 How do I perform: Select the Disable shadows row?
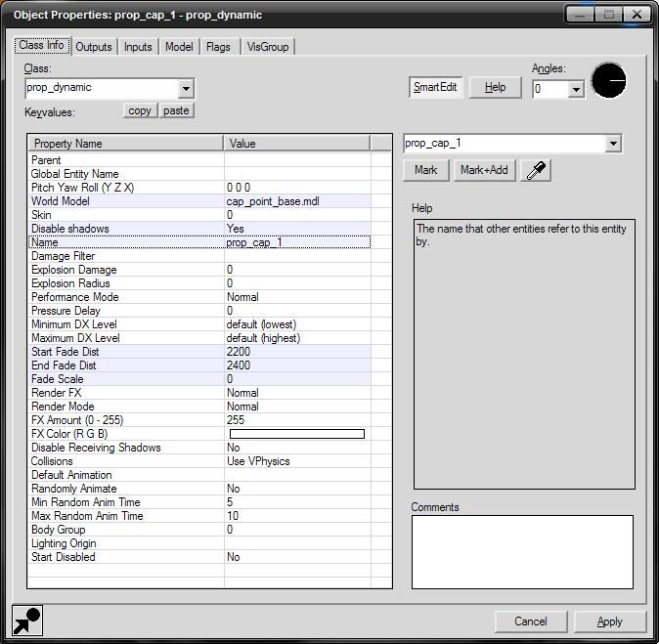(199, 229)
